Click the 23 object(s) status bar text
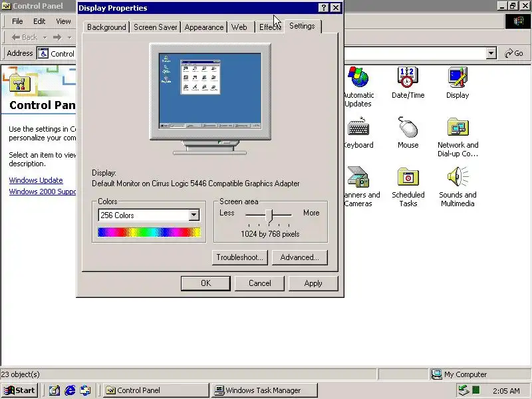This screenshot has width=532, height=399. point(21,374)
